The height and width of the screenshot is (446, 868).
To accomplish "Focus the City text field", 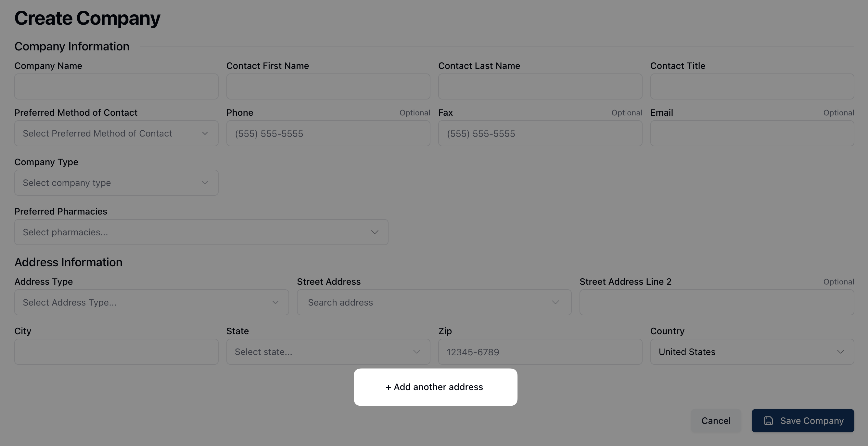I will (116, 352).
